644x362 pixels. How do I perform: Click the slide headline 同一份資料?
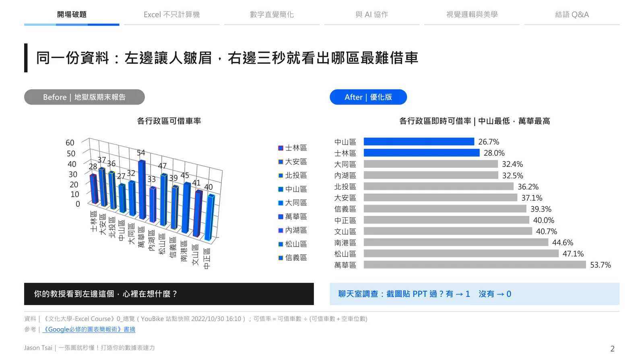click(227, 58)
